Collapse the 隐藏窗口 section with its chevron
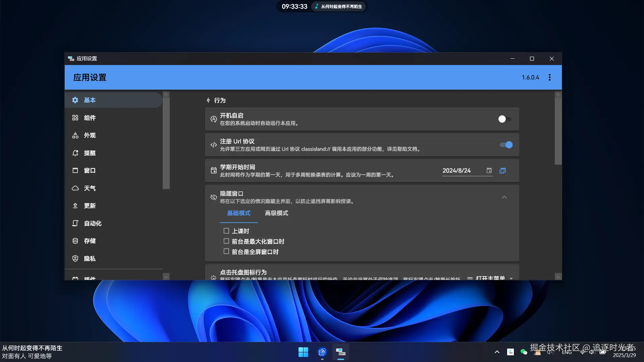The height and width of the screenshot is (362, 644). pos(504,197)
